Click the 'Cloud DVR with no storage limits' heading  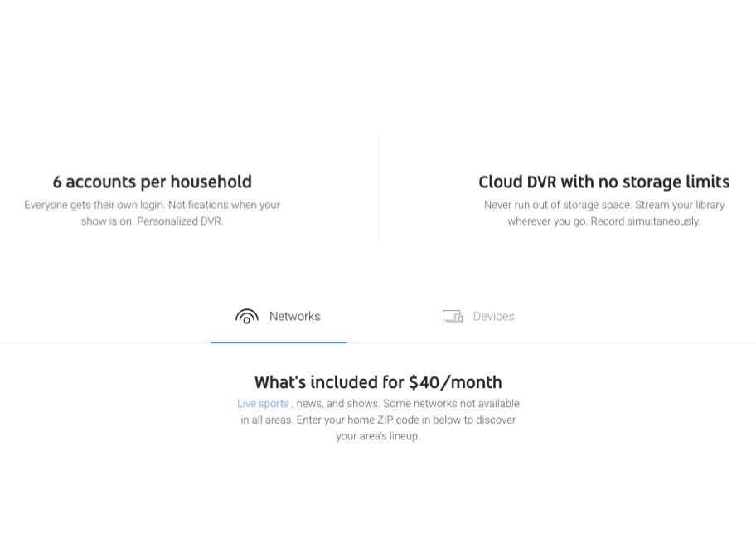click(x=603, y=182)
